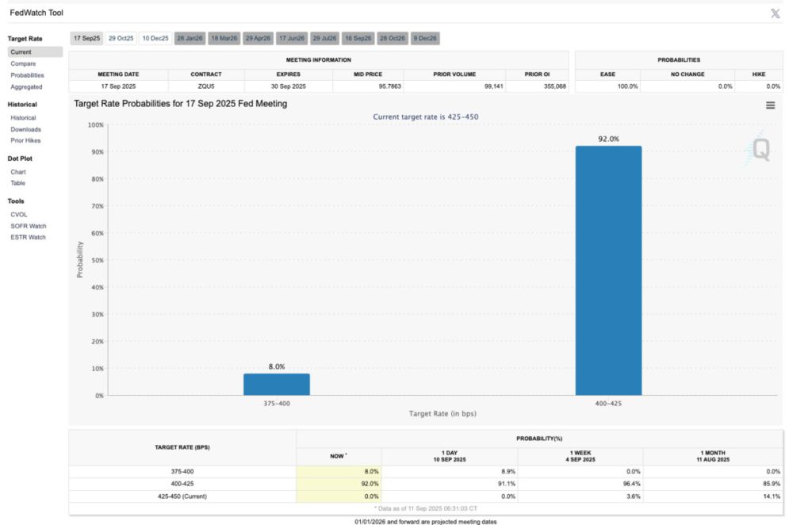Click the 8.0% bar for 375-400
The width and height of the screenshot is (812, 525).
276,385
